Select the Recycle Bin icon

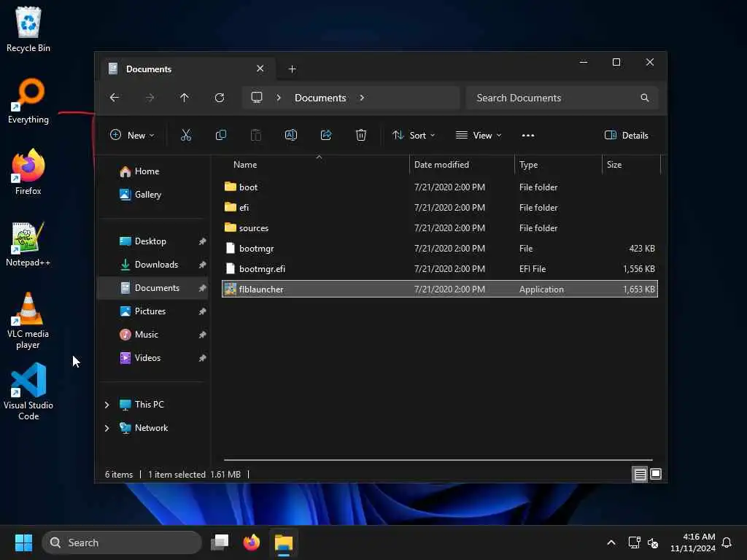28,29
